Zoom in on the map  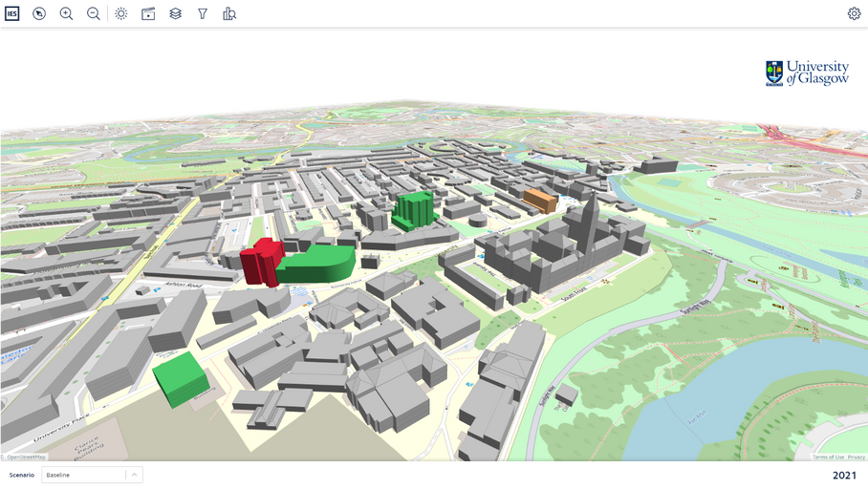click(x=66, y=13)
